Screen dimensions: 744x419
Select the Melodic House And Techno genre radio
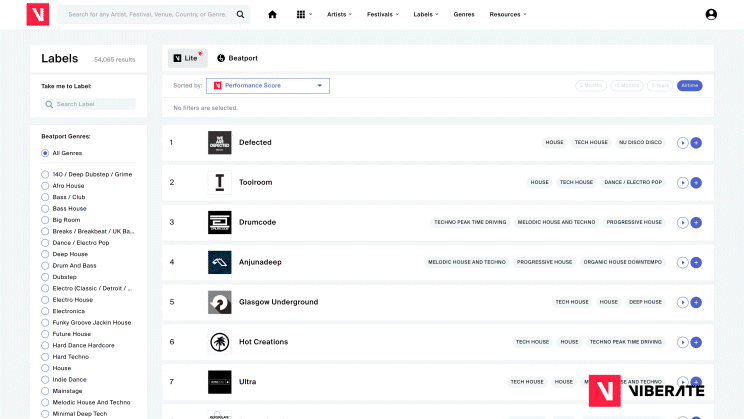[45, 402]
